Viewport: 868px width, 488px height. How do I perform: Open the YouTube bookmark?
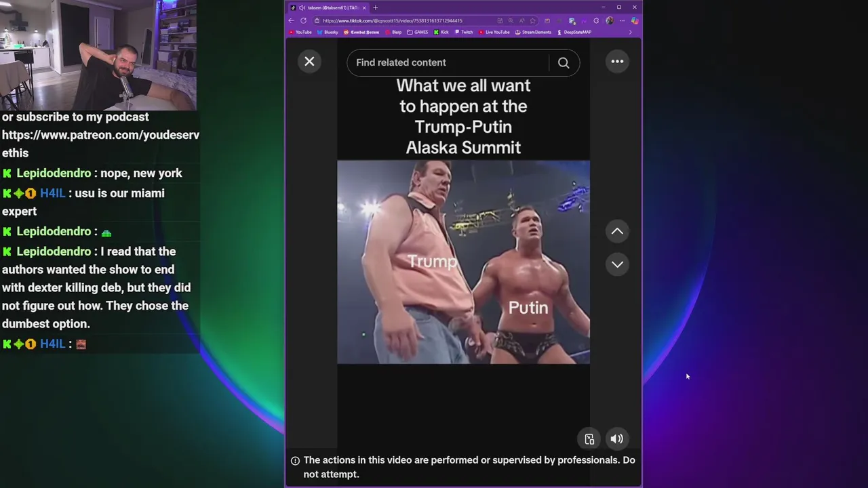(x=300, y=32)
